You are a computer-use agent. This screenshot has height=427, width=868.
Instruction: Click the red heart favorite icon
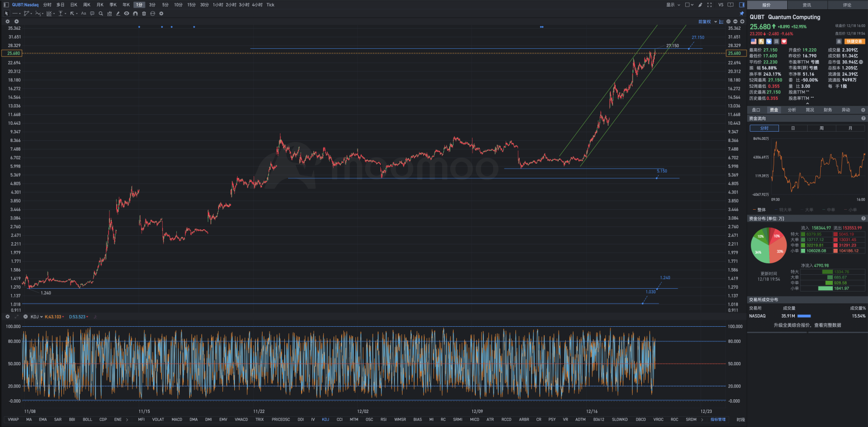(784, 41)
